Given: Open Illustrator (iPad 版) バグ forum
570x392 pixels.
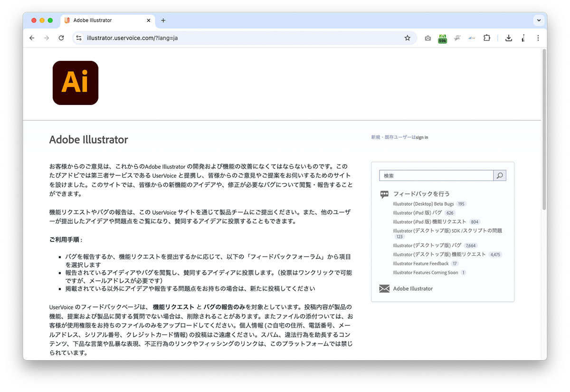Looking at the screenshot, I should 418,213.
